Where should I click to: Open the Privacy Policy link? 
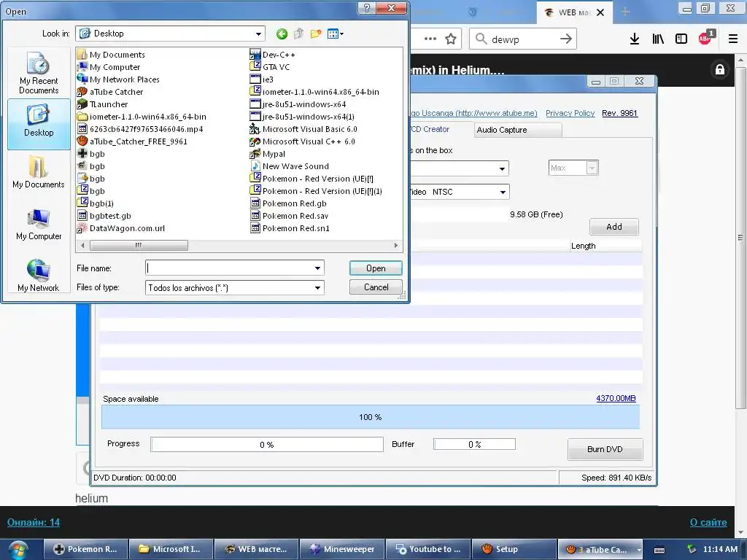click(570, 113)
